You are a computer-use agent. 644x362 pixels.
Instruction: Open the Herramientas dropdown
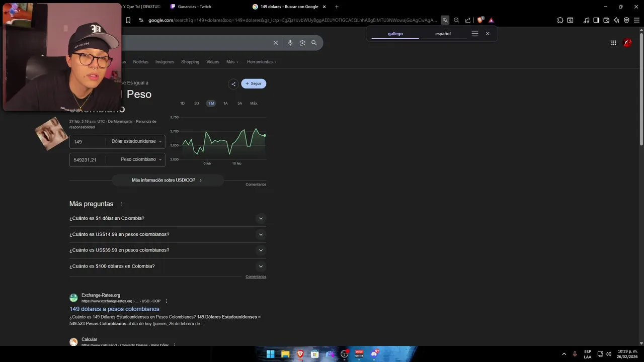[x=262, y=62]
